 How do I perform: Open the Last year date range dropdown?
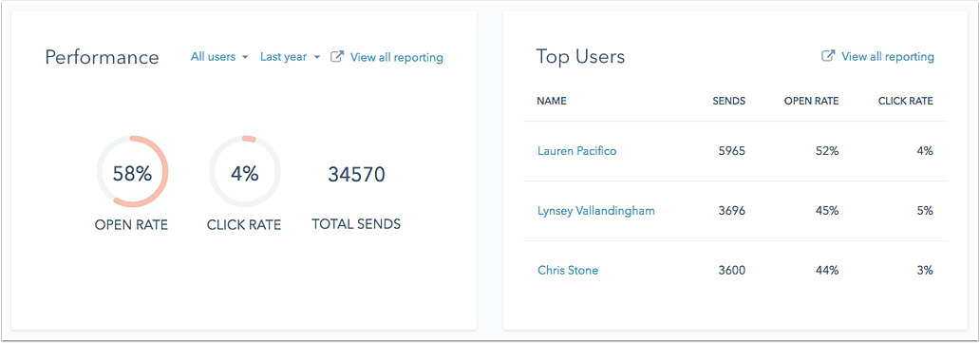pos(290,57)
